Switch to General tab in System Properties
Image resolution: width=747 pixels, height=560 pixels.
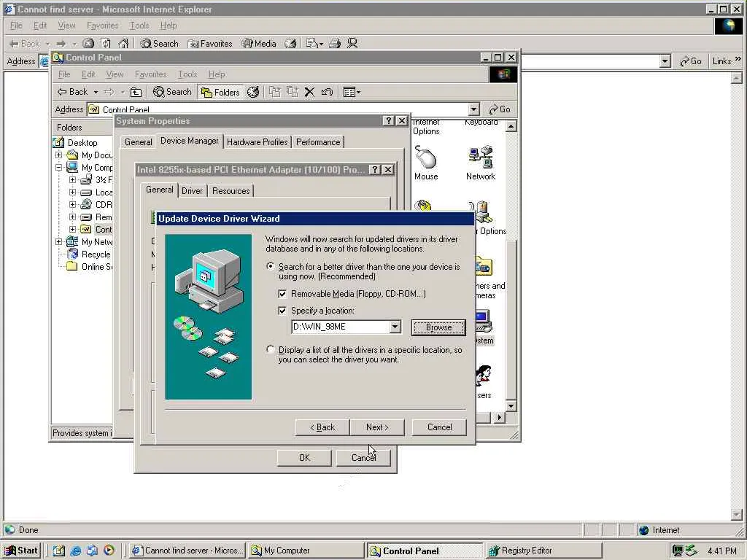[x=138, y=142]
